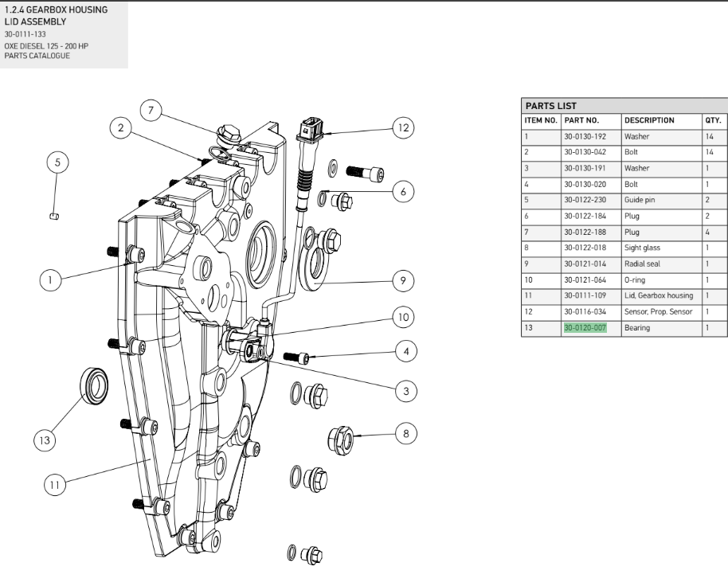This screenshot has height=586, width=728.
Task: Click callout balloon number 1
Action: tap(51, 280)
